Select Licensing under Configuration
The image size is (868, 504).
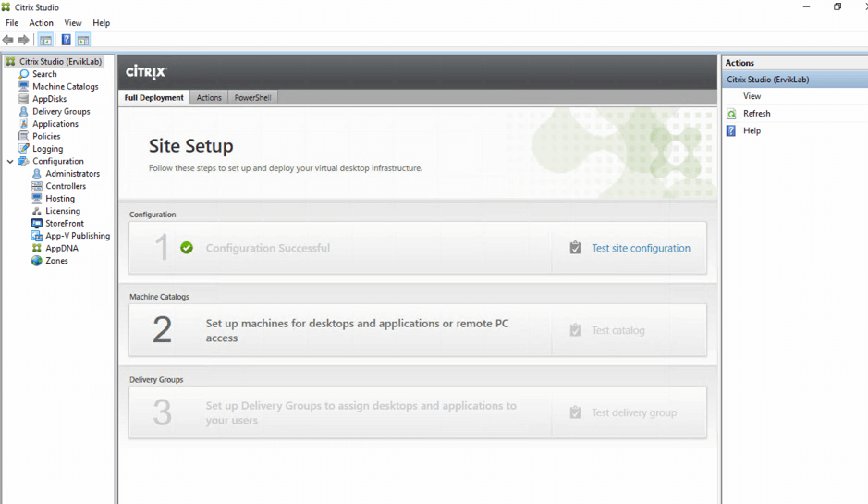tap(63, 211)
